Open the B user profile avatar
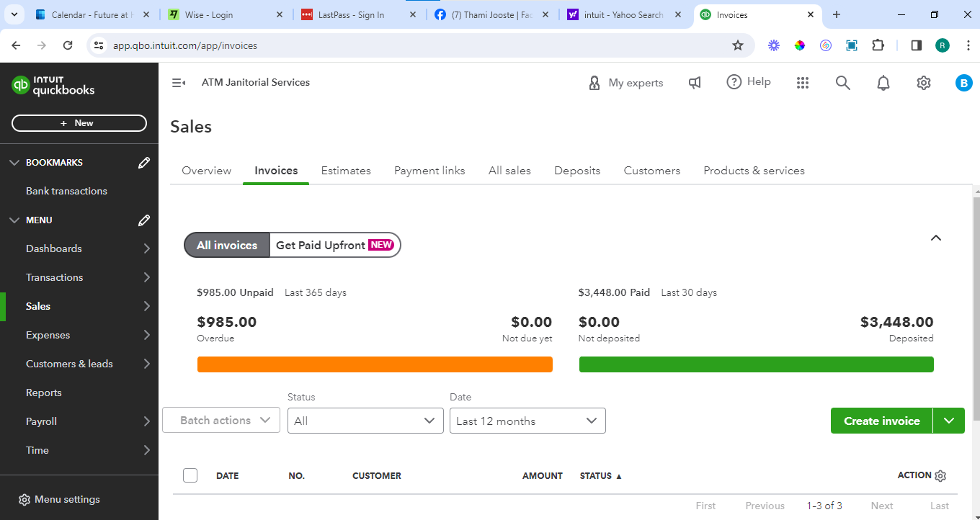Image resolution: width=980 pixels, height=520 pixels. click(964, 83)
